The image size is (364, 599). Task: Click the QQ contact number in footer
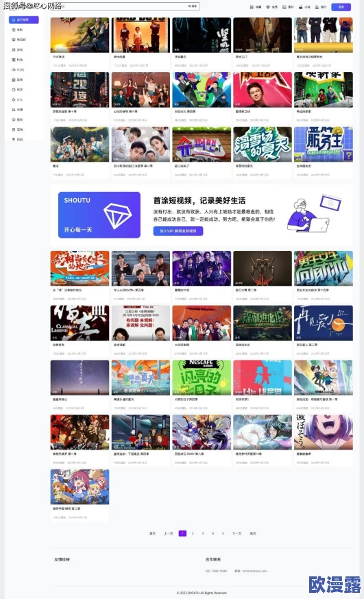pyautogui.click(x=216, y=571)
